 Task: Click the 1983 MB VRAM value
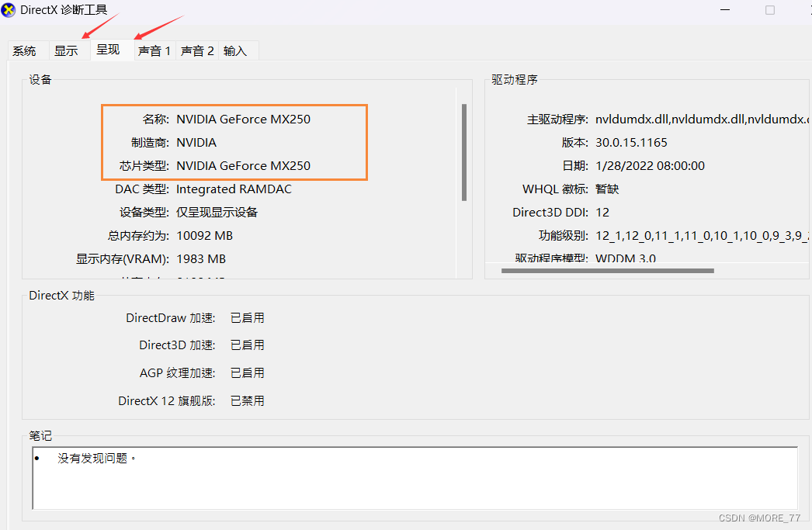[x=201, y=258]
